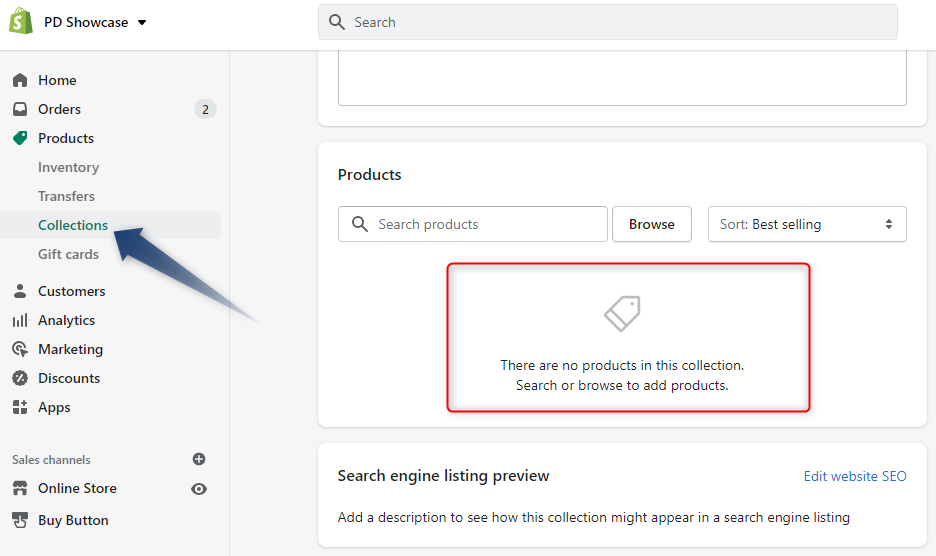Image resolution: width=936 pixels, height=556 pixels.
Task: Click the Marketing target icon
Action: click(20, 349)
